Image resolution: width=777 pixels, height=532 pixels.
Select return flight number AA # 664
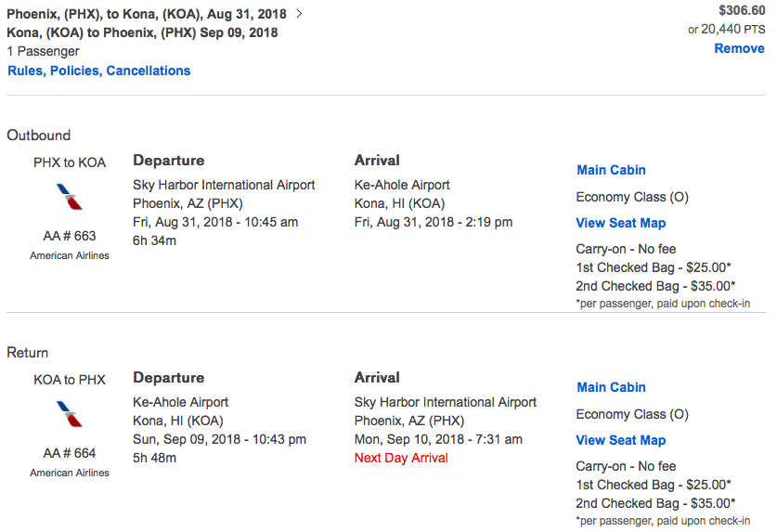pos(70,453)
